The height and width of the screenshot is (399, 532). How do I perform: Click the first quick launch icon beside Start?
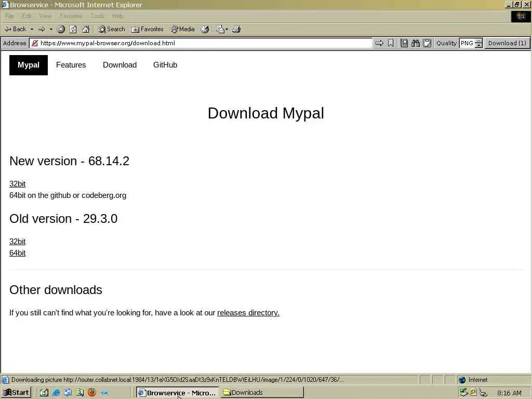point(44,393)
